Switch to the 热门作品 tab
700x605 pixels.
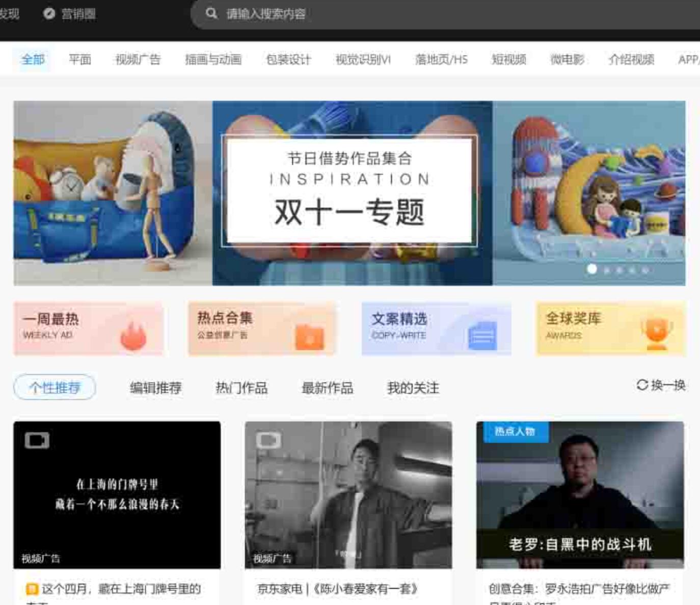tap(241, 388)
